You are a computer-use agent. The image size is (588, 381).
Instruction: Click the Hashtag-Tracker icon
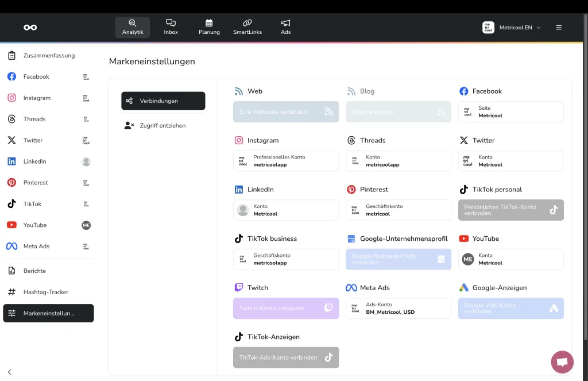[x=11, y=292]
